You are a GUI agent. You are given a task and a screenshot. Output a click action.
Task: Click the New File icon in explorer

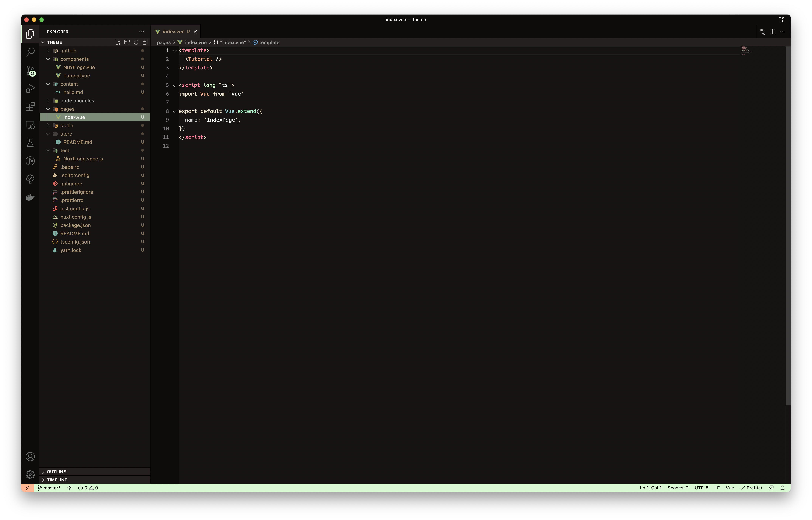[118, 42]
